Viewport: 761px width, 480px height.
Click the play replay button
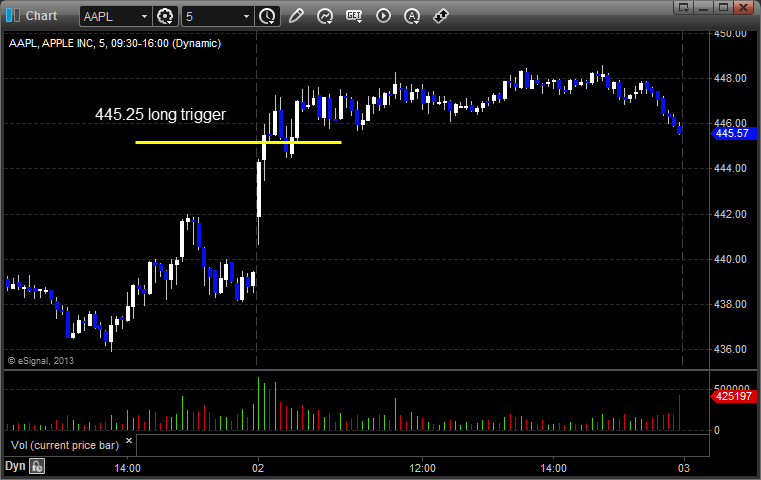[383, 16]
